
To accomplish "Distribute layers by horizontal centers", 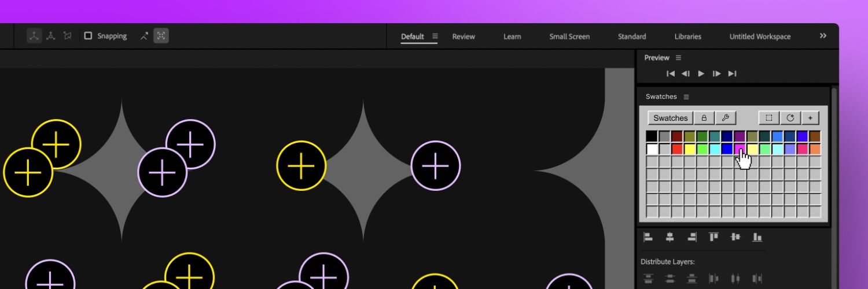I will (x=735, y=279).
